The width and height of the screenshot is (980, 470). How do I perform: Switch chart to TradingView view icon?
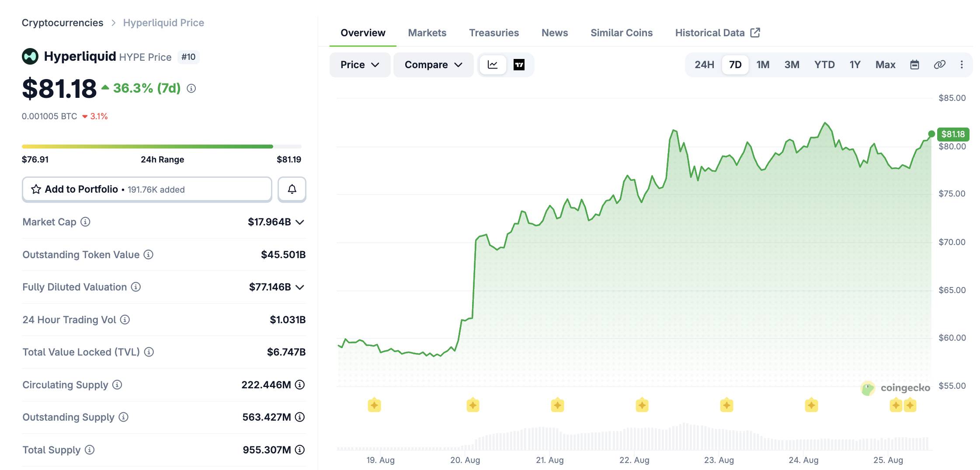pos(519,65)
